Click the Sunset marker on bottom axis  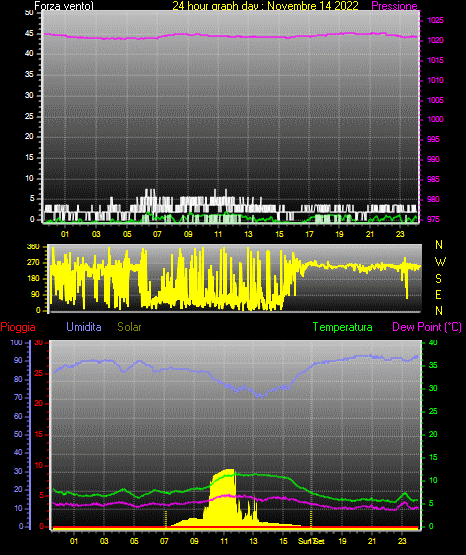(311, 541)
